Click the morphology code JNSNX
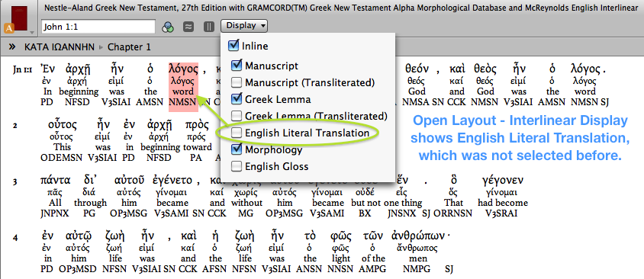644x279 pixels. point(403,213)
